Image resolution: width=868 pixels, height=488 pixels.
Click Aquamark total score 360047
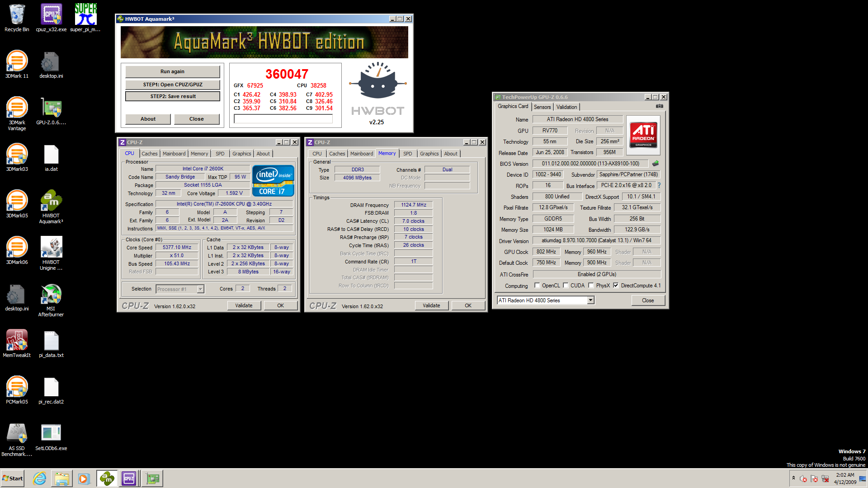pyautogui.click(x=287, y=74)
